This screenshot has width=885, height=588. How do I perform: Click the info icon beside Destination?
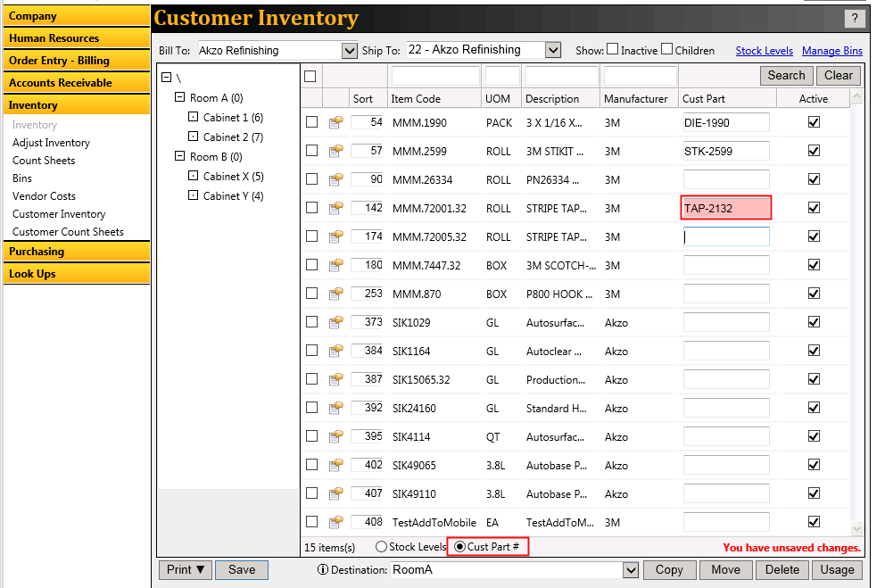click(x=322, y=569)
